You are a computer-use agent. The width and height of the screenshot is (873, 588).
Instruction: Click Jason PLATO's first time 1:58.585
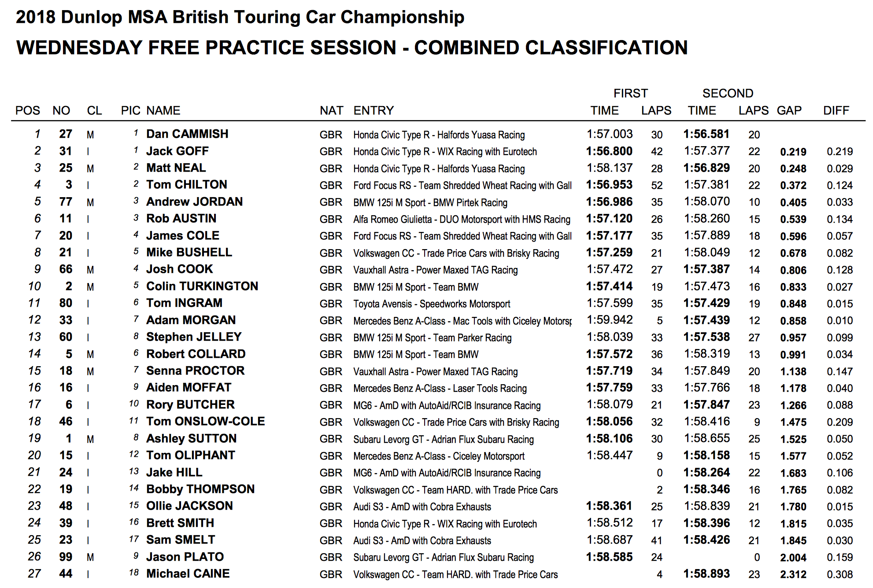click(609, 557)
